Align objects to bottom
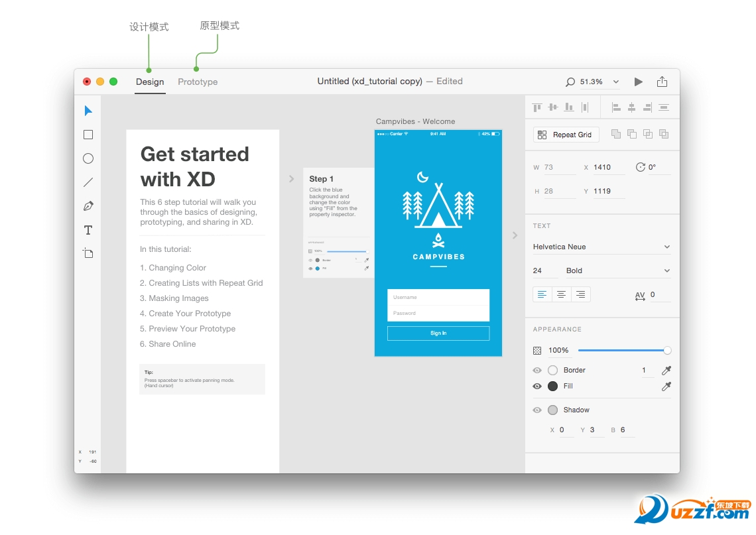Image resolution: width=756 pixels, height=535 pixels. click(x=569, y=107)
